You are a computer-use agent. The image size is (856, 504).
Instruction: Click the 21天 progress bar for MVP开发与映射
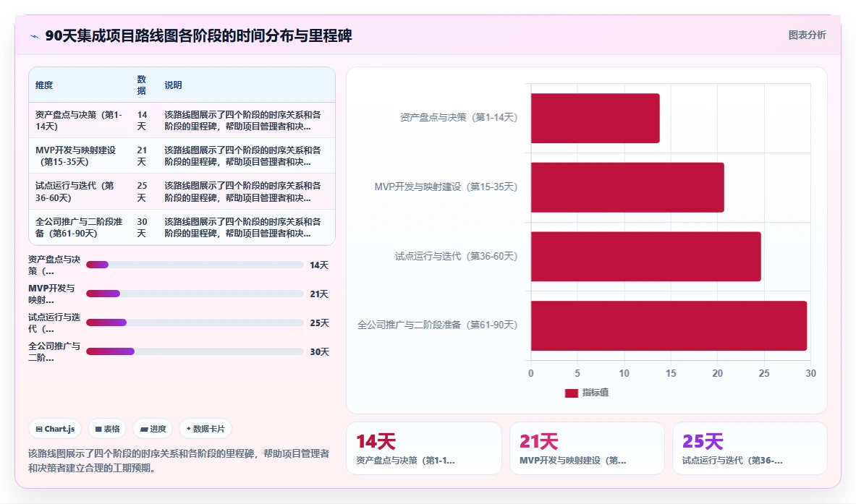(195, 294)
